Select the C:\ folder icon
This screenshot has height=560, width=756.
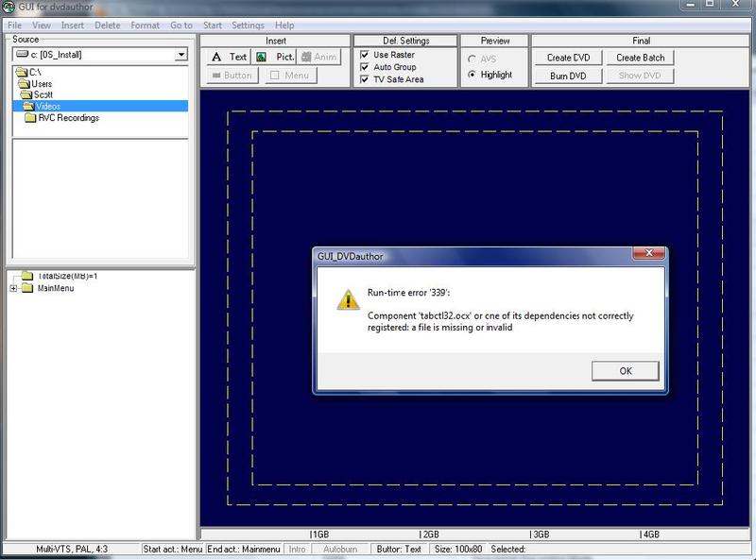pyautogui.click(x=22, y=73)
